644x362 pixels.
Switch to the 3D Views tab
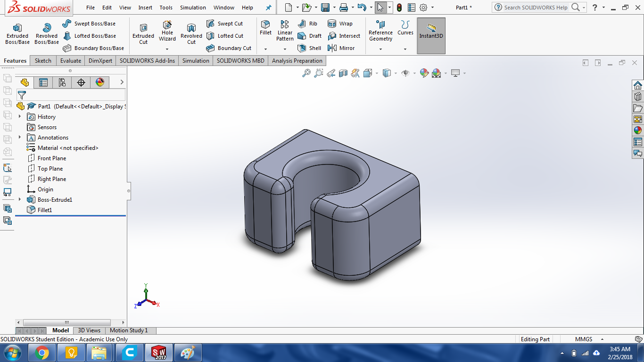click(89, 330)
